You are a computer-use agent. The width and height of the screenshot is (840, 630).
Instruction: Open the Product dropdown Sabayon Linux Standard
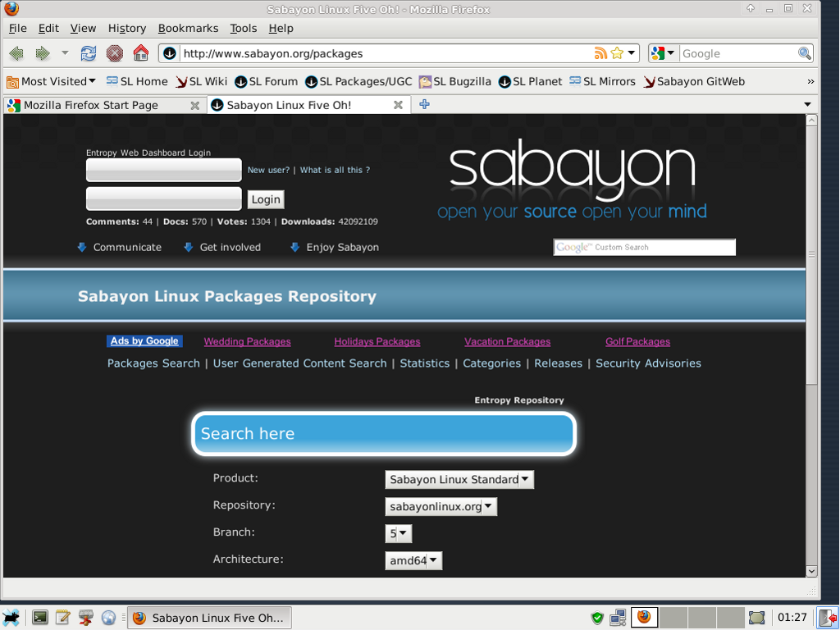click(x=459, y=479)
